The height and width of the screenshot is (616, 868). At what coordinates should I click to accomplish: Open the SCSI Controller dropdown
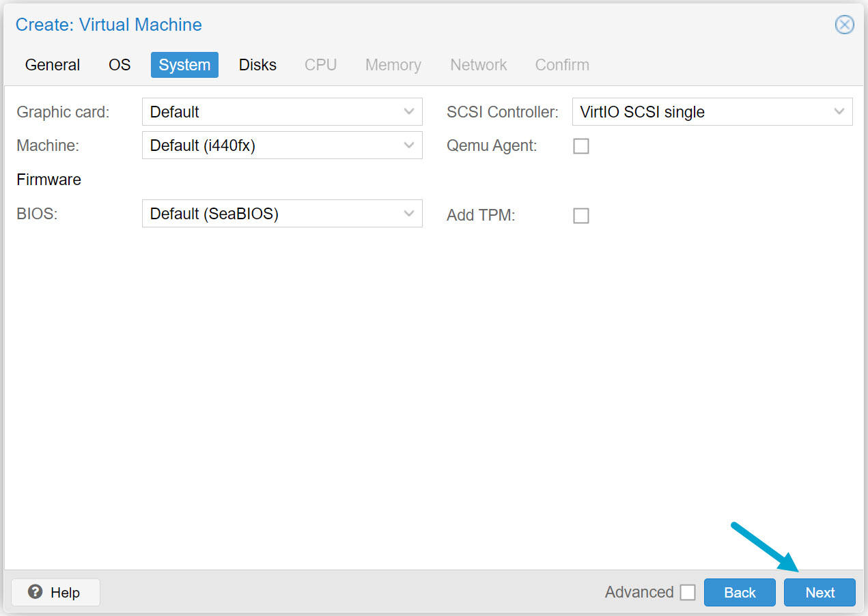click(839, 111)
